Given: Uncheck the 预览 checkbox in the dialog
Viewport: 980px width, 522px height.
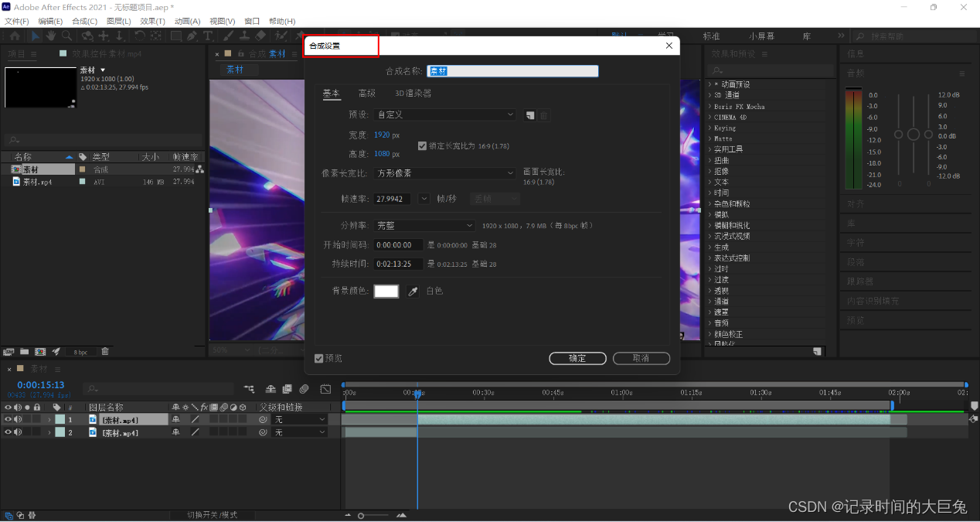Looking at the screenshot, I should pos(319,358).
